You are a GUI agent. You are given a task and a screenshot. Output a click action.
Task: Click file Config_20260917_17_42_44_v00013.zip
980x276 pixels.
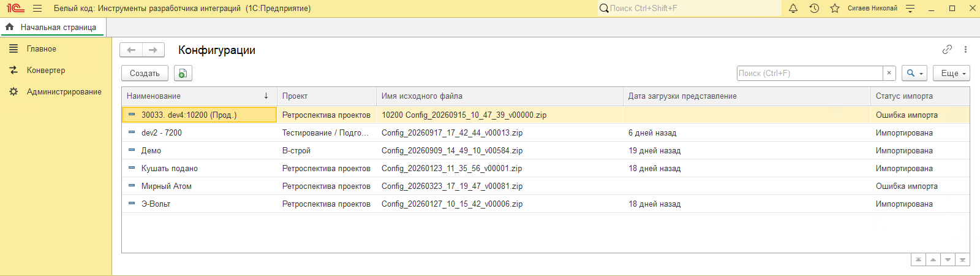452,132
